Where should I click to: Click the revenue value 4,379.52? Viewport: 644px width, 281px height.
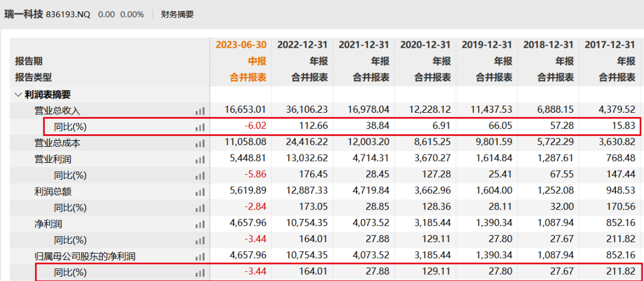[x=617, y=110]
